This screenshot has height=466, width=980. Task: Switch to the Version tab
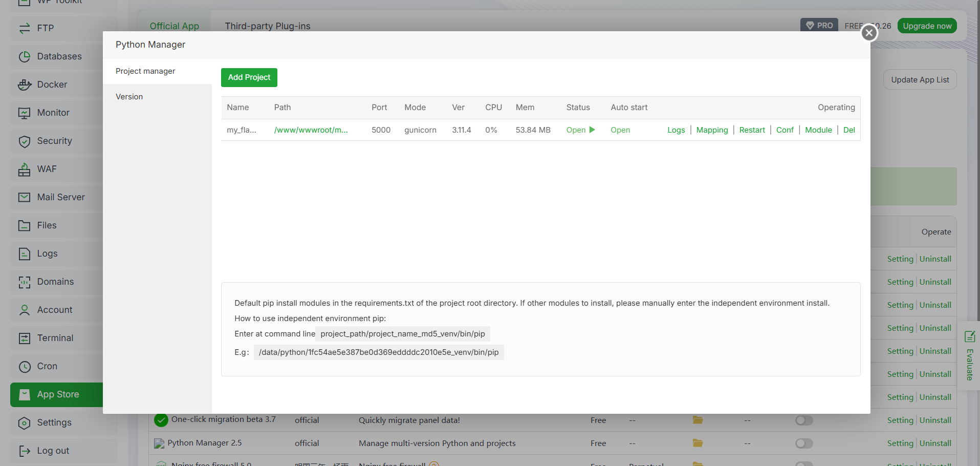click(x=129, y=97)
